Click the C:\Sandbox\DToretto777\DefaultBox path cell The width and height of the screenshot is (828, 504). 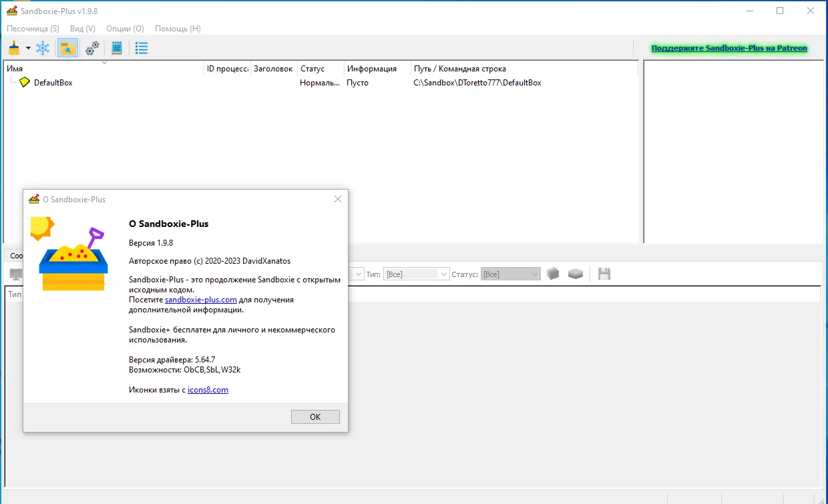[477, 83]
